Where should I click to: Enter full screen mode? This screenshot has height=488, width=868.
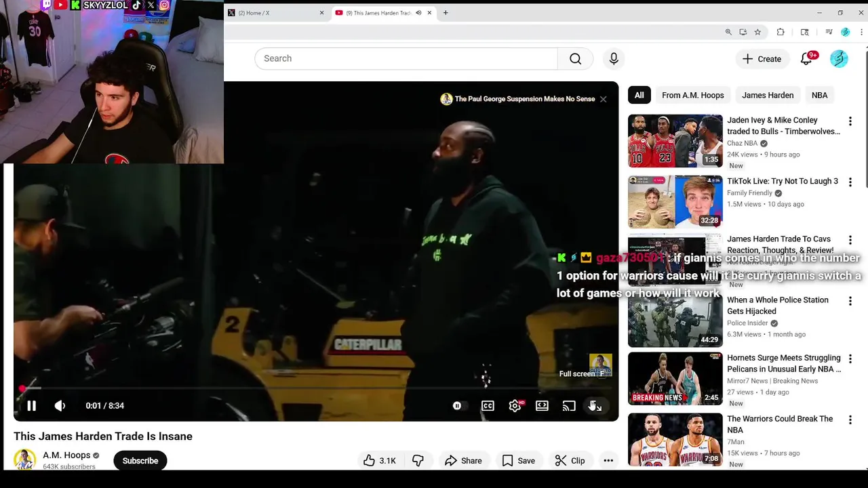595,406
